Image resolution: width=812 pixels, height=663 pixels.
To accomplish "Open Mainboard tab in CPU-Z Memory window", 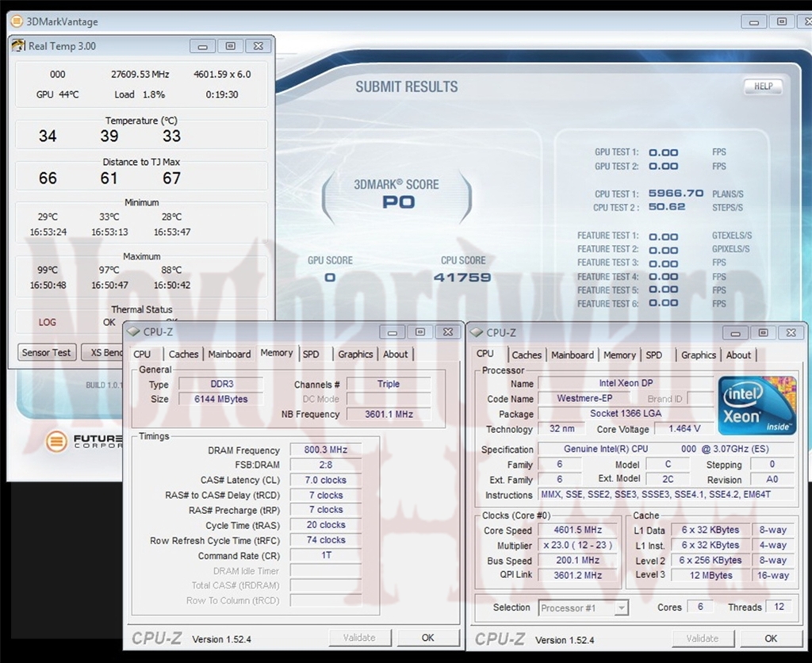I will coord(229,354).
